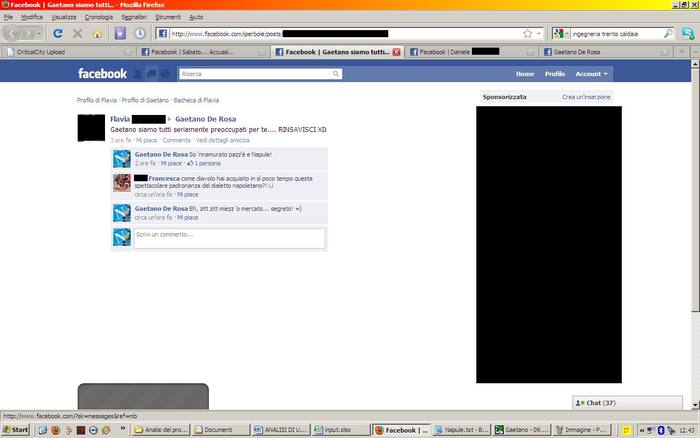700x438 pixels.
Task: Click Francesca's comment avatar thumbnail
Action: (x=122, y=183)
